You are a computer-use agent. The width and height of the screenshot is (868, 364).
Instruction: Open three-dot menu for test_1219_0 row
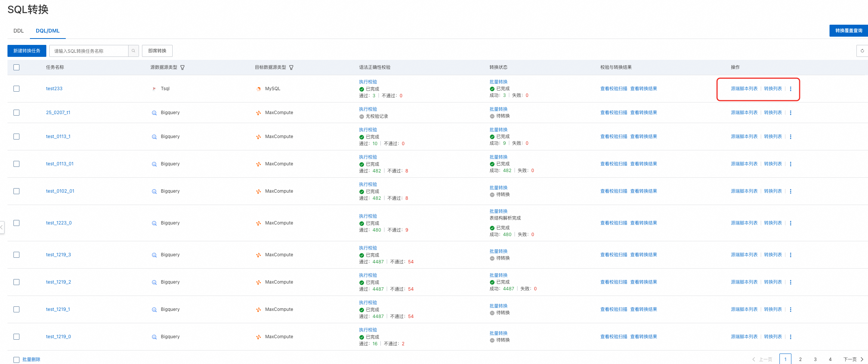pyautogui.click(x=791, y=337)
